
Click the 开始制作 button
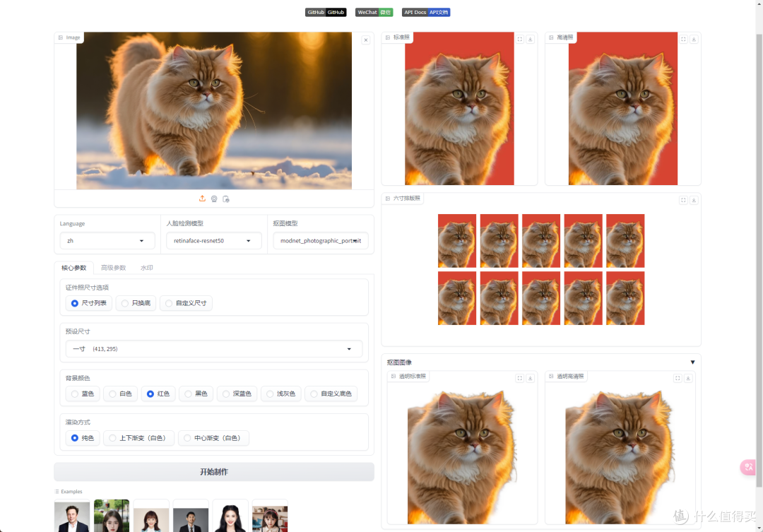pos(214,472)
